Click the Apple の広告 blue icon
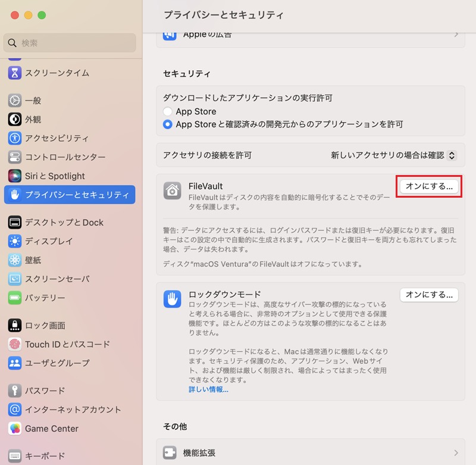 (x=170, y=36)
